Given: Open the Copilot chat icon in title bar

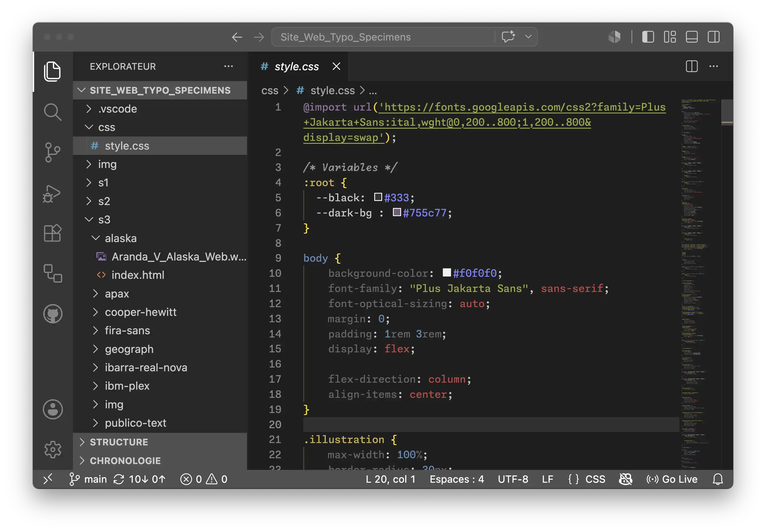Looking at the screenshot, I should 508,36.
